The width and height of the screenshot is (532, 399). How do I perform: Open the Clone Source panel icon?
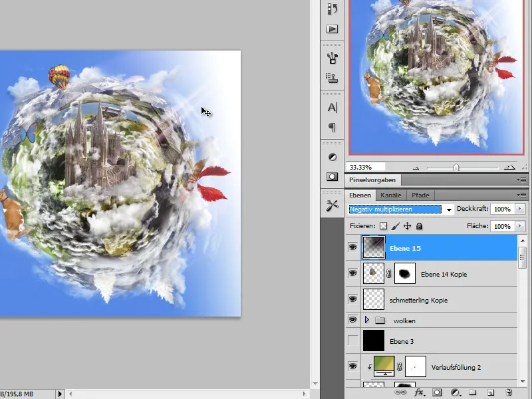point(332,78)
